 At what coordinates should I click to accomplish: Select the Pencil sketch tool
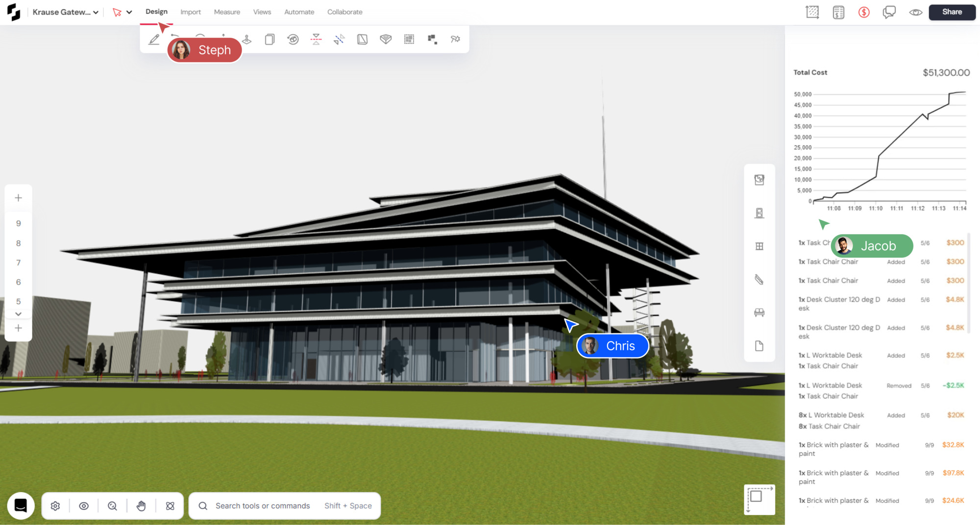(154, 39)
